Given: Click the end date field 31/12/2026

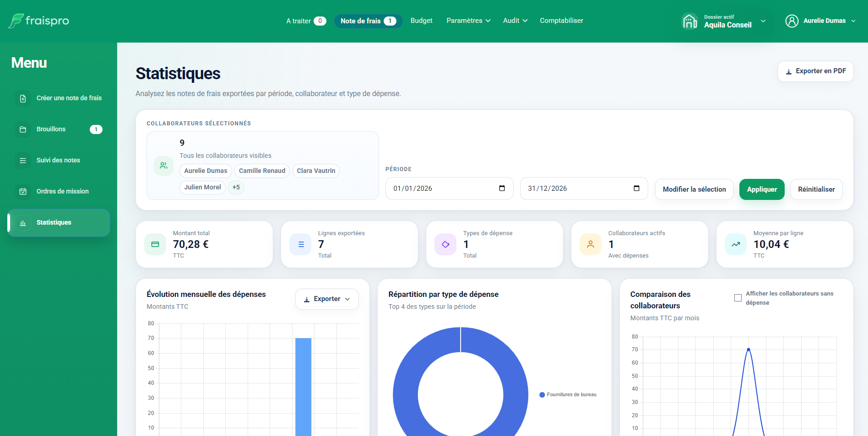Looking at the screenshot, I should 584,188.
